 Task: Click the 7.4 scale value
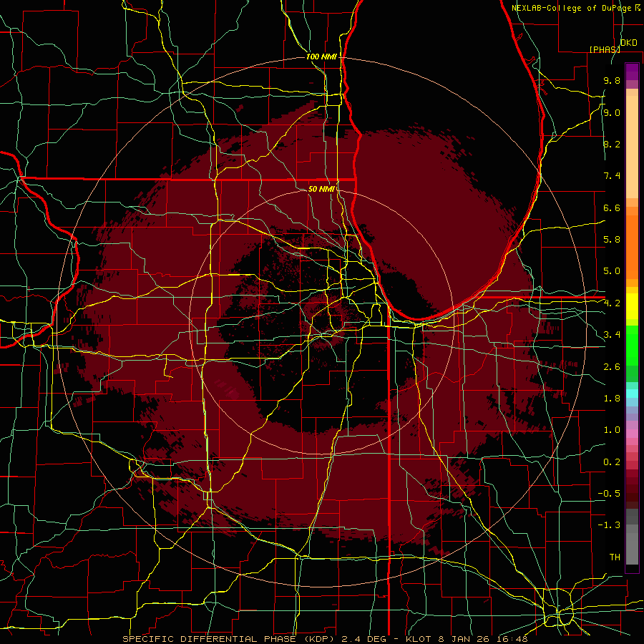coord(612,176)
